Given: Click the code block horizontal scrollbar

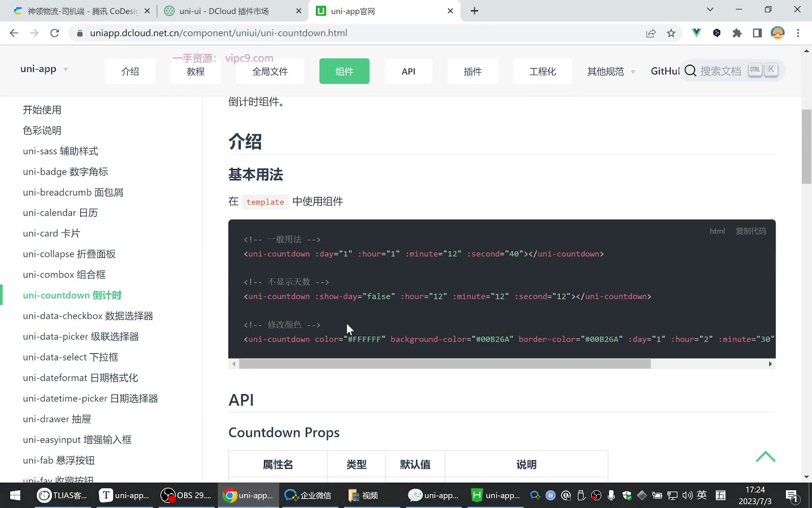Looking at the screenshot, I should click(444, 364).
